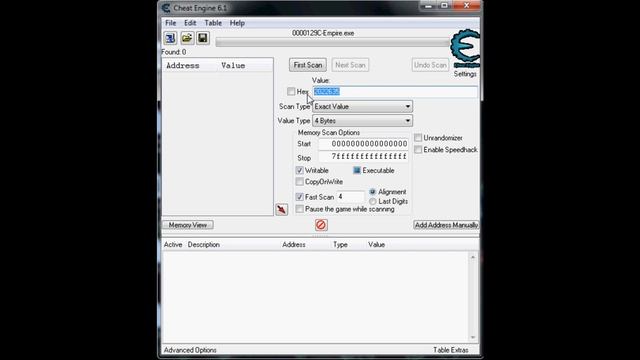Viewport: 640px width, 360px height.
Task: Enable the Unrandomizer checkbox
Action: 418,138
